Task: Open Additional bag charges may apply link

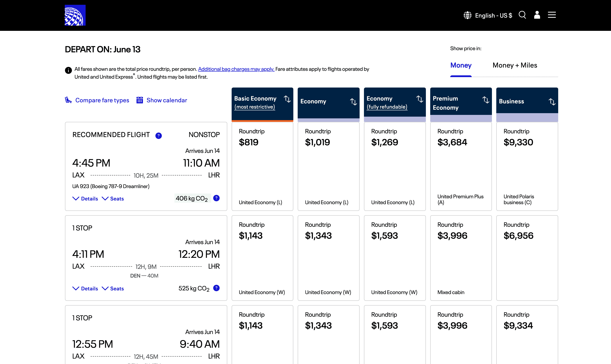Action: pyautogui.click(x=236, y=69)
